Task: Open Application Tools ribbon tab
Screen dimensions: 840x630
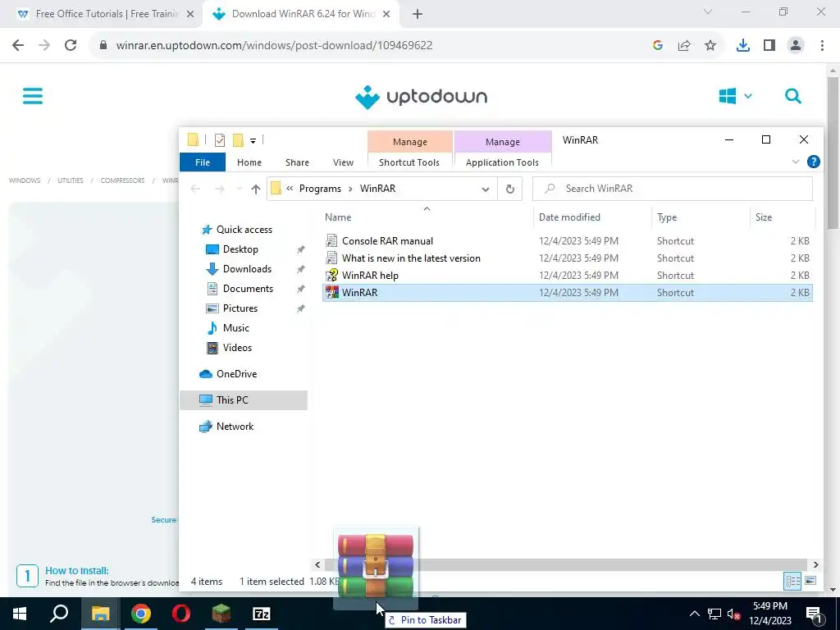Action: (x=502, y=162)
